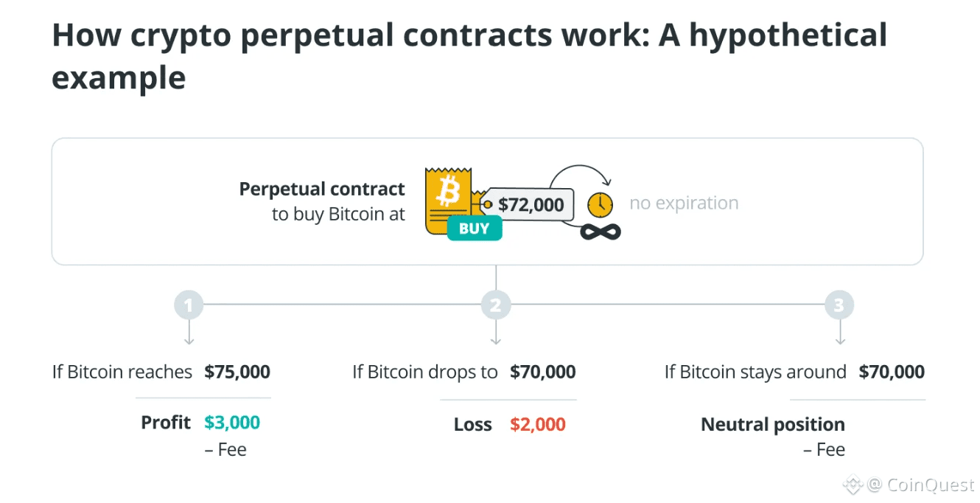
Task: Click the 'Neutral position' label
Action: [772, 425]
